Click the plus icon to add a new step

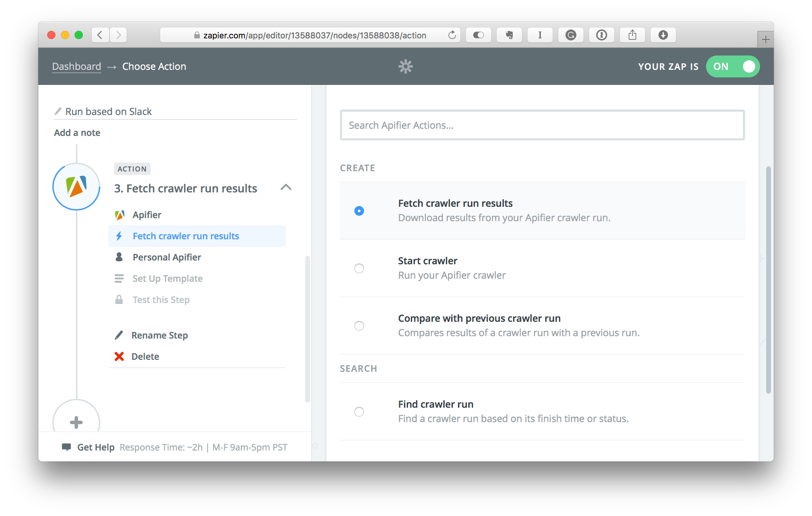pyautogui.click(x=76, y=422)
